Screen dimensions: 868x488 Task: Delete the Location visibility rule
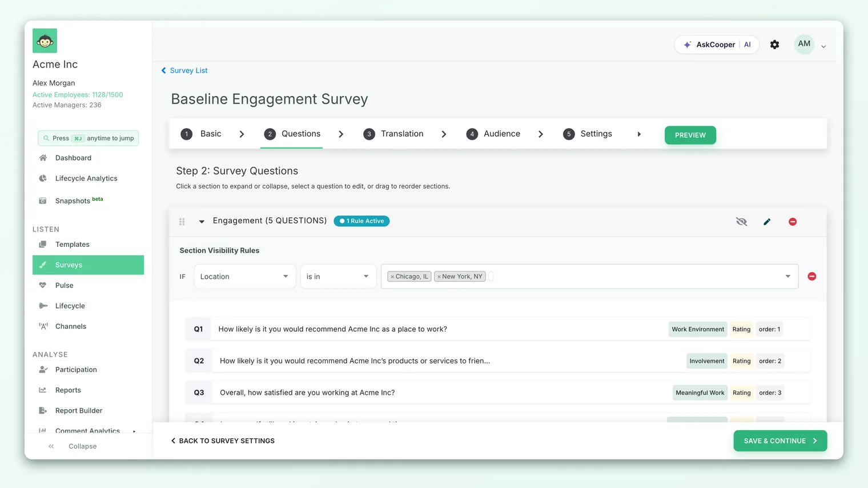811,277
